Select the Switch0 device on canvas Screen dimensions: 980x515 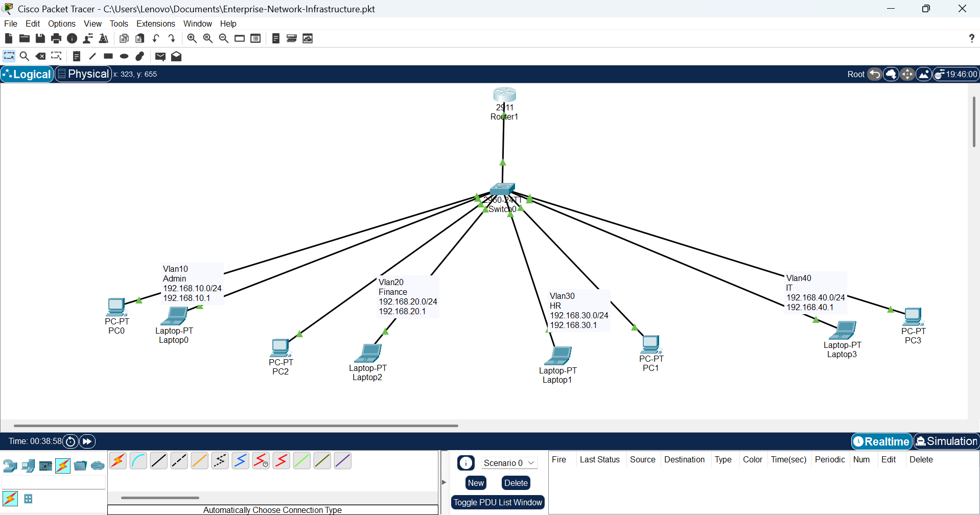pos(502,189)
